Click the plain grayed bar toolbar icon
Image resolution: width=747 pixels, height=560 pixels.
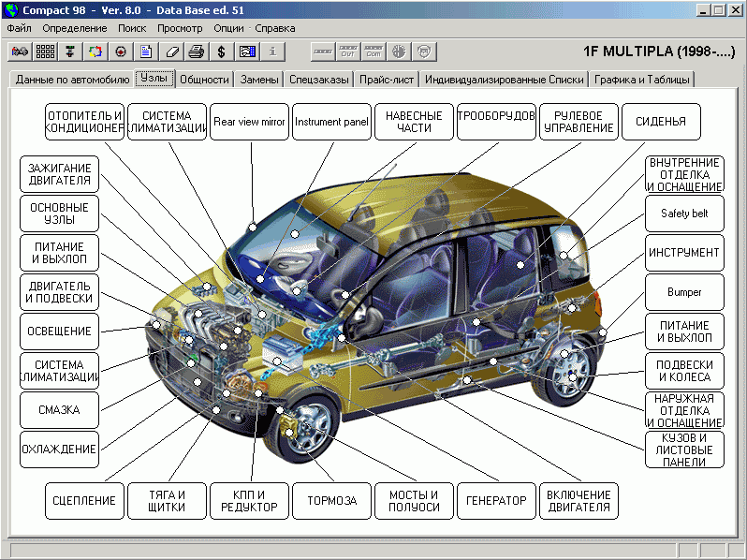[323, 52]
